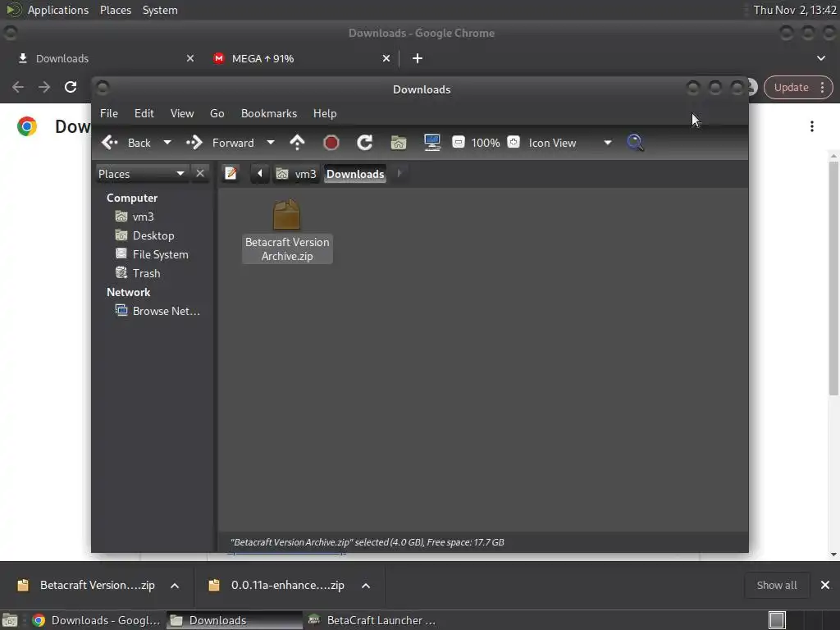
Task: Click the clock Thu Nov 2, 13:42
Action: tap(794, 10)
